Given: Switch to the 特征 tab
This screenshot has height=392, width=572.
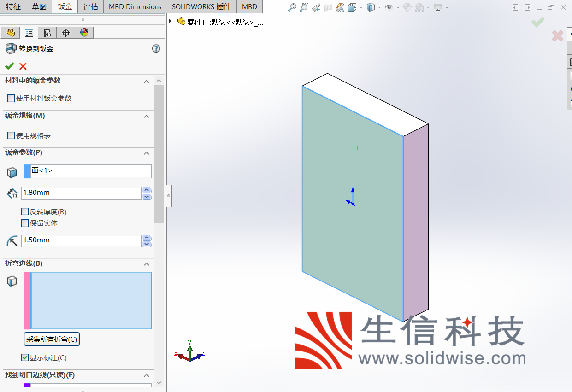Looking at the screenshot, I should click(13, 7).
